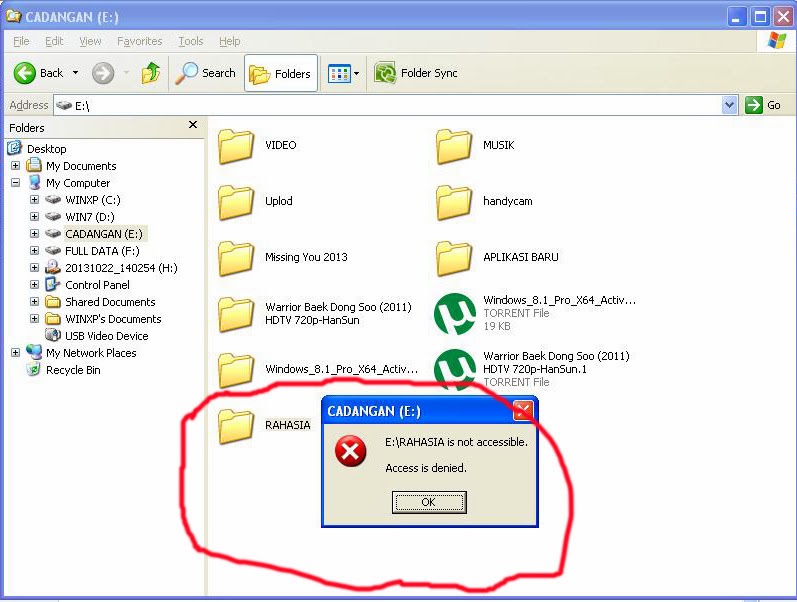The height and width of the screenshot is (602, 797).
Task: Close the CADANGAN error dialog
Action: tap(523, 411)
